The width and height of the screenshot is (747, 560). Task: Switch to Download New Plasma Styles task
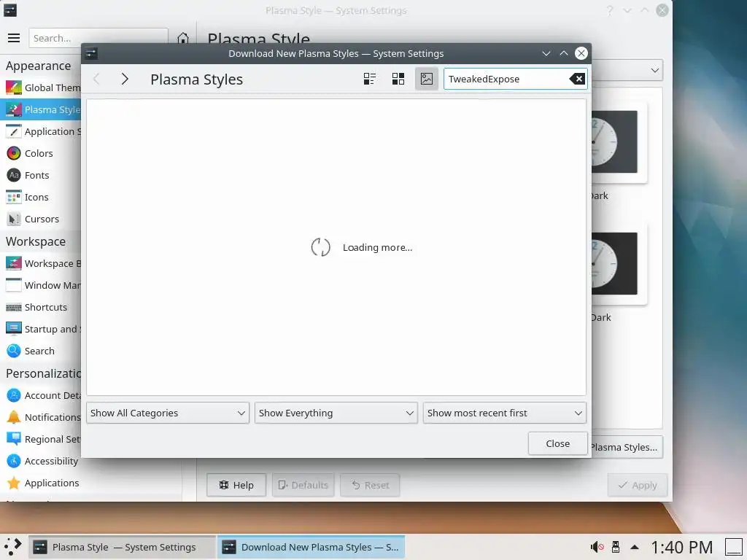pos(311,547)
